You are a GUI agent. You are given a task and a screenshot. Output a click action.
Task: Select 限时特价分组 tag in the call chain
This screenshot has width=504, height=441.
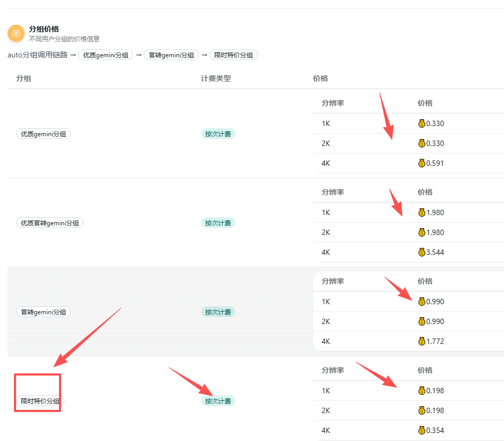[x=234, y=55]
